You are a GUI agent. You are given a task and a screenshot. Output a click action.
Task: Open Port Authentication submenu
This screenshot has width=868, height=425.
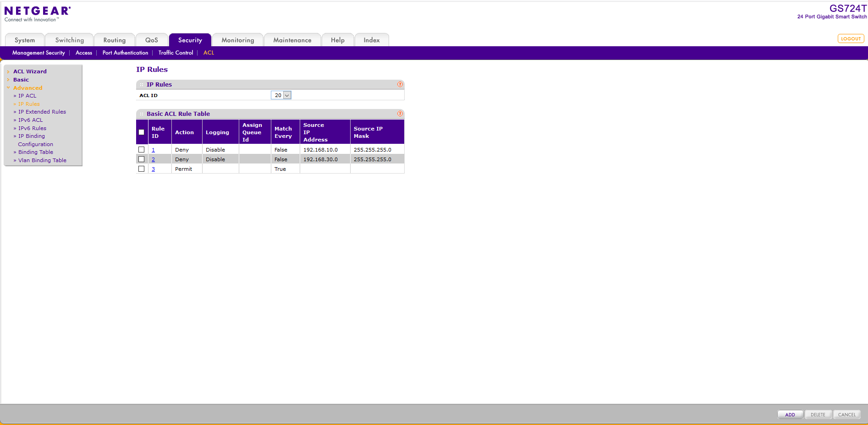click(126, 53)
